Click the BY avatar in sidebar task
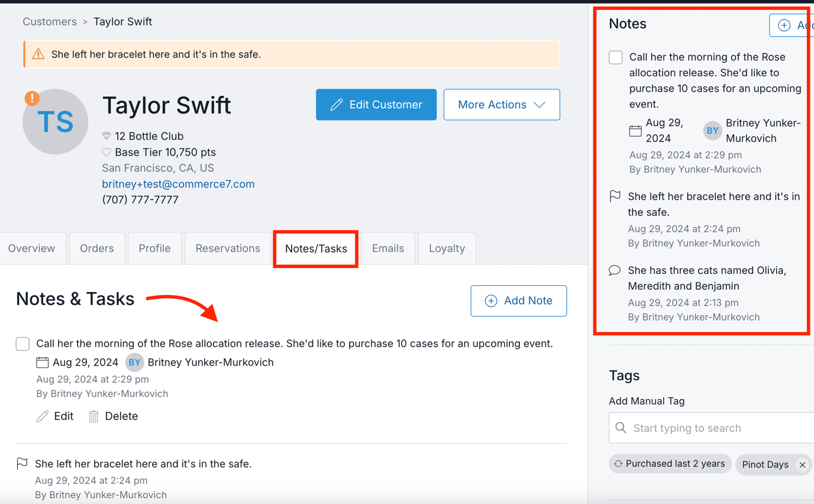The height and width of the screenshot is (504, 814). coord(712,131)
